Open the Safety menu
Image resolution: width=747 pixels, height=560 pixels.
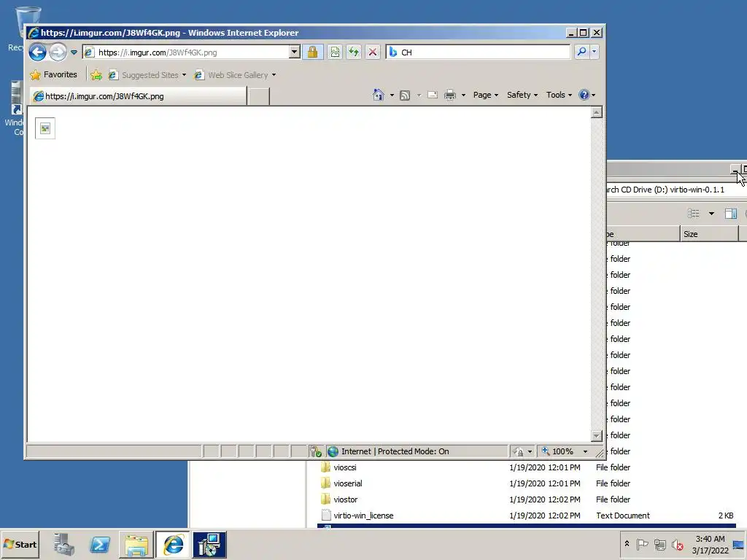point(522,95)
